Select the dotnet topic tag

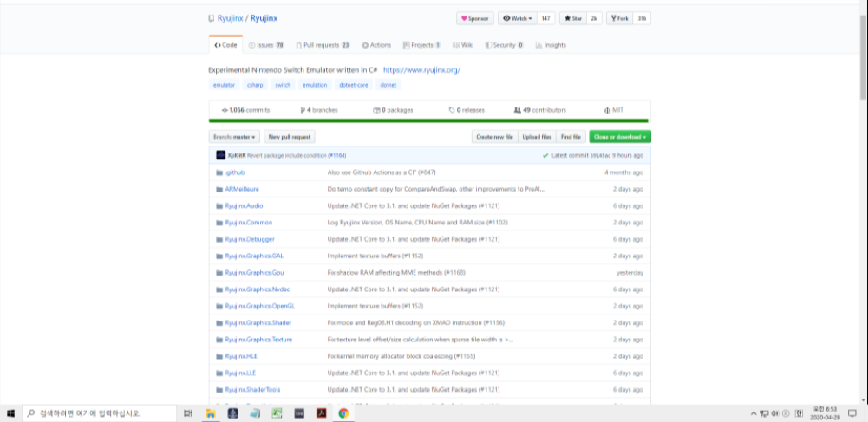[x=388, y=85]
